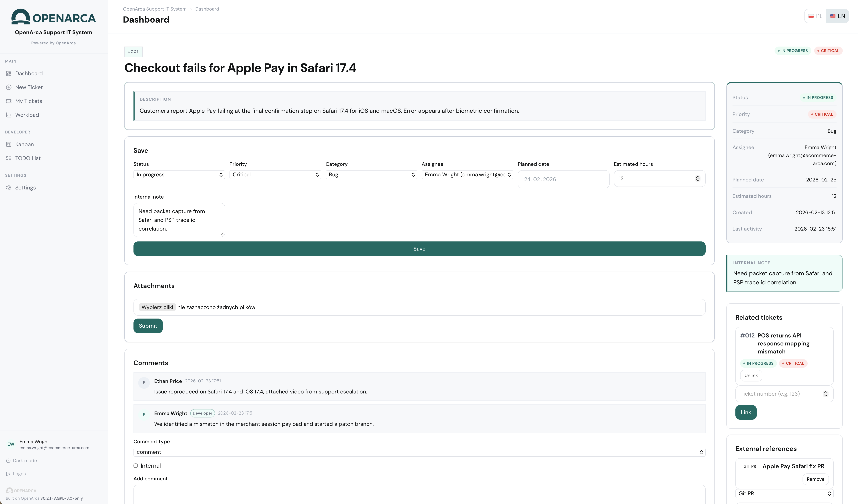858x504 pixels.
Task: Click the New Ticket plus icon
Action: [9, 87]
